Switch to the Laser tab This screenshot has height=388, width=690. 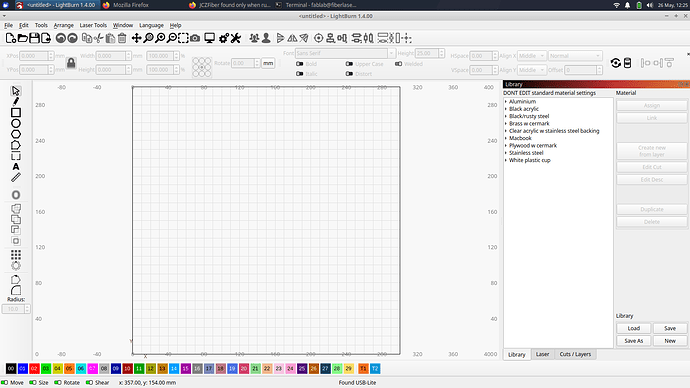click(542, 354)
